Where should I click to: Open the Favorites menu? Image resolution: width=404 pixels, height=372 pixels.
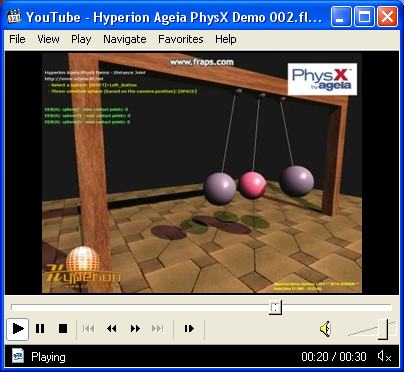pyautogui.click(x=181, y=39)
